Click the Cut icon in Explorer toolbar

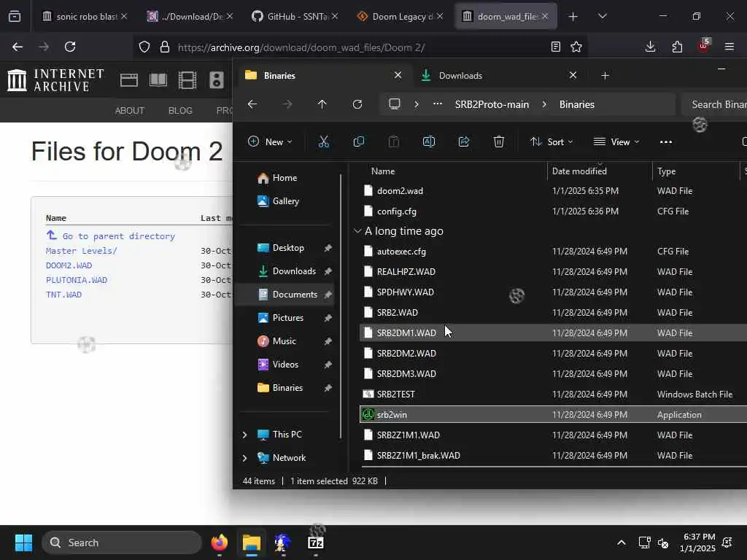[x=323, y=142]
